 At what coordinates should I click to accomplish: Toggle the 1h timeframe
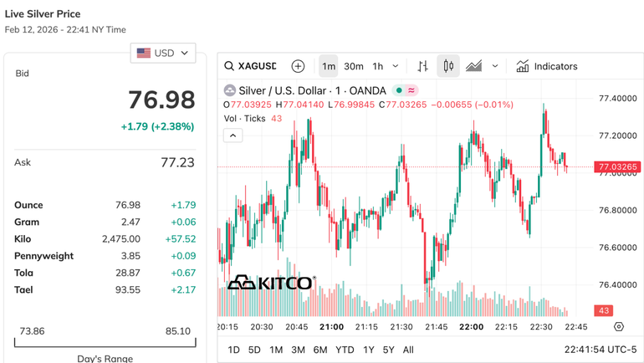378,66
